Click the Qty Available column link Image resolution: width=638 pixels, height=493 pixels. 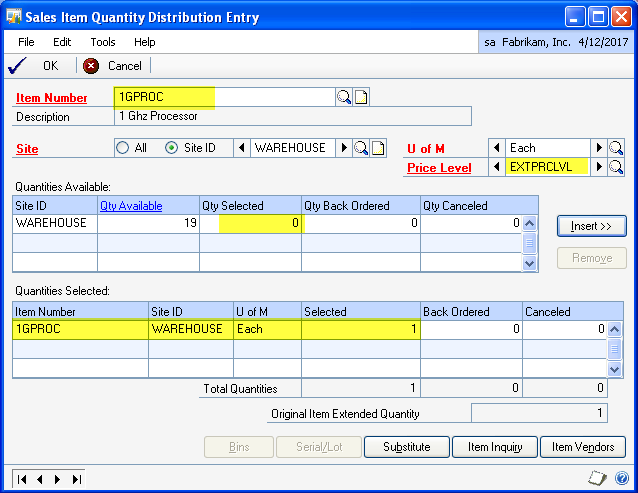(x=131, y=206)
